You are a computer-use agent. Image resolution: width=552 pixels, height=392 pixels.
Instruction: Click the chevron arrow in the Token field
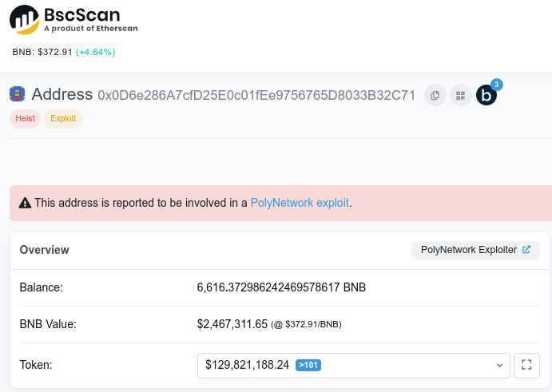point(499,365)
